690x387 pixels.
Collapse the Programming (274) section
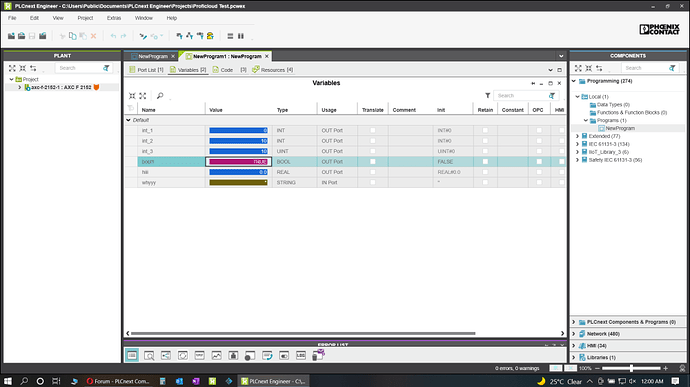574,81
